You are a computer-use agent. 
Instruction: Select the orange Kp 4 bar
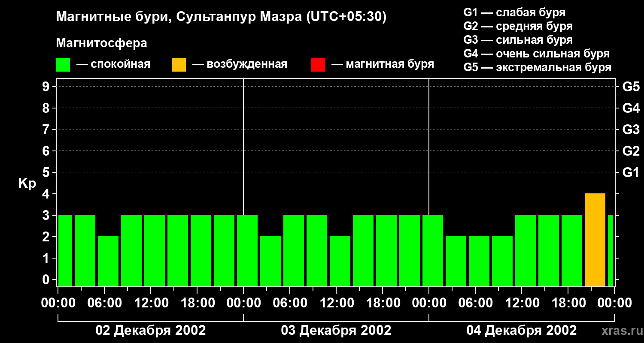pyautogui.click(x=595, y=240)
